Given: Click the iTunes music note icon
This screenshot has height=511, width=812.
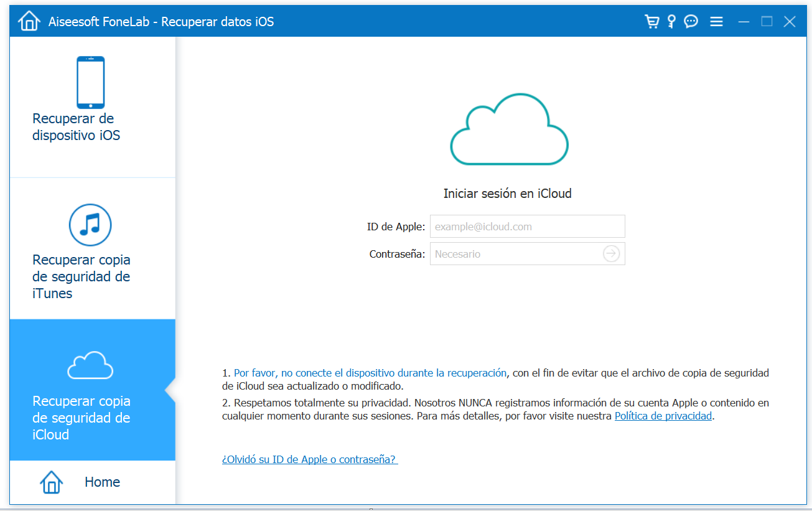Looking at the screenshot, I should (90, 224).
